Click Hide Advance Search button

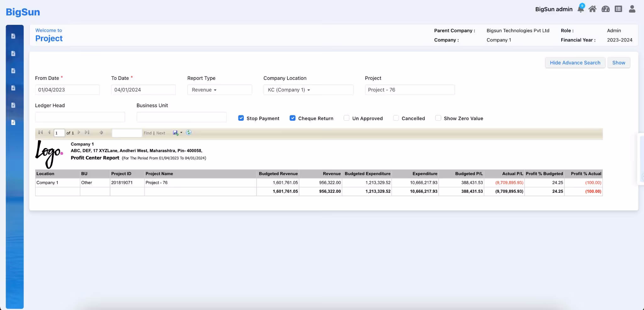[575, 63]
